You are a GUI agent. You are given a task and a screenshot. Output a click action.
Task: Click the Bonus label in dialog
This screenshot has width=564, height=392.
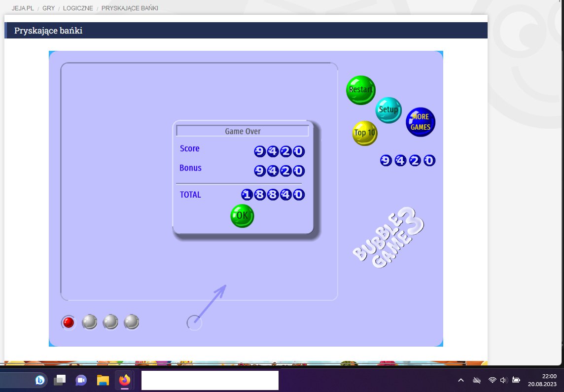point(190,168)
